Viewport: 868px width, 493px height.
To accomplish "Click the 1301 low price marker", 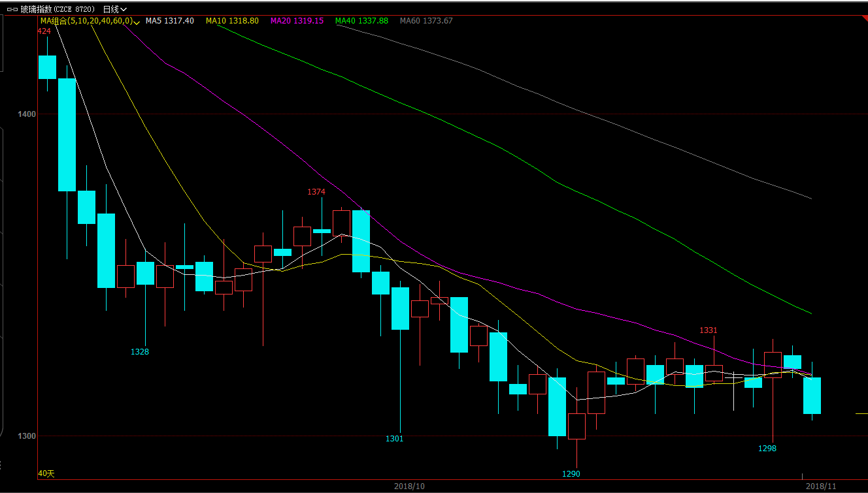I will pos(395,439).
